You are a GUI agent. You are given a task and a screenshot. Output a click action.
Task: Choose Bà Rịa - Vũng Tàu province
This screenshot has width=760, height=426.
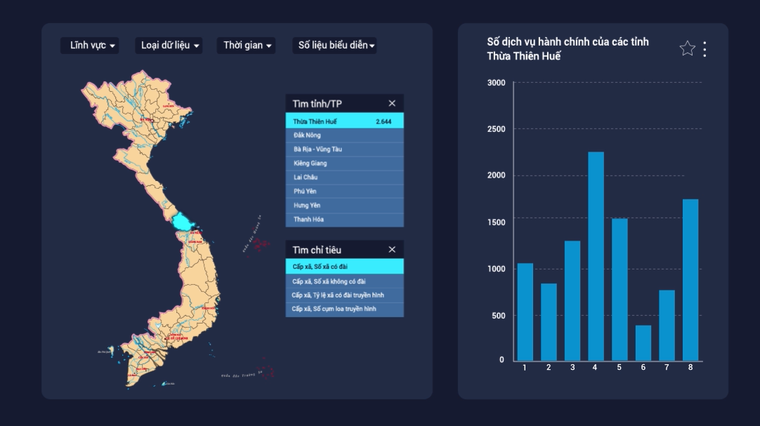coord(344,148)
